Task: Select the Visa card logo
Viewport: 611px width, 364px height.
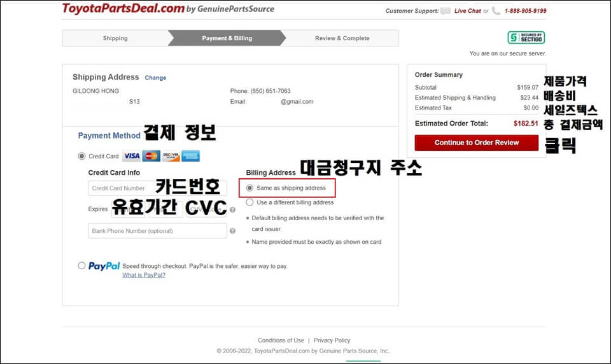Action: pos(132,156)
